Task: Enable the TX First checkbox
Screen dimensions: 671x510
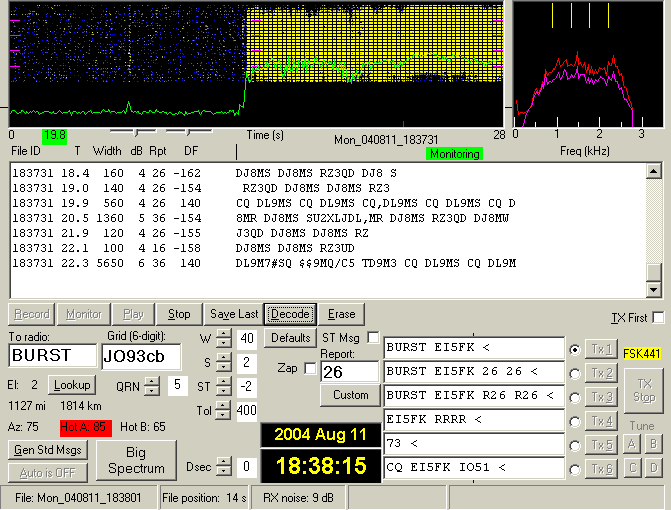Action: click(658, 318)
